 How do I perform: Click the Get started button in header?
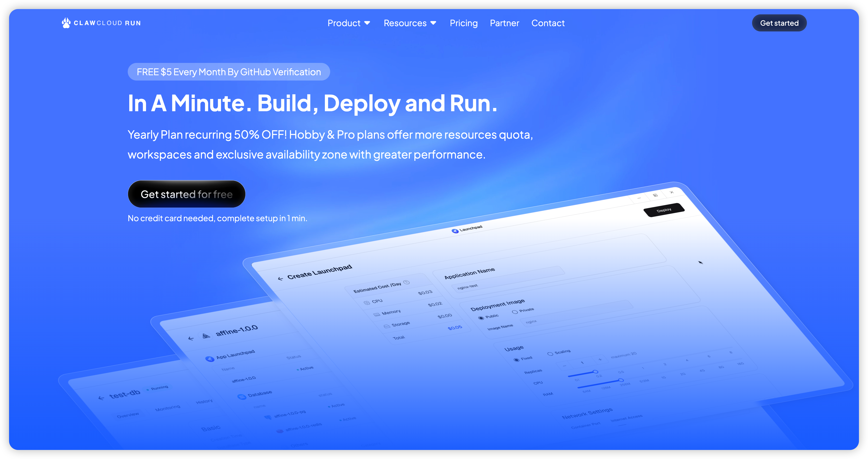tap(779, 23)
